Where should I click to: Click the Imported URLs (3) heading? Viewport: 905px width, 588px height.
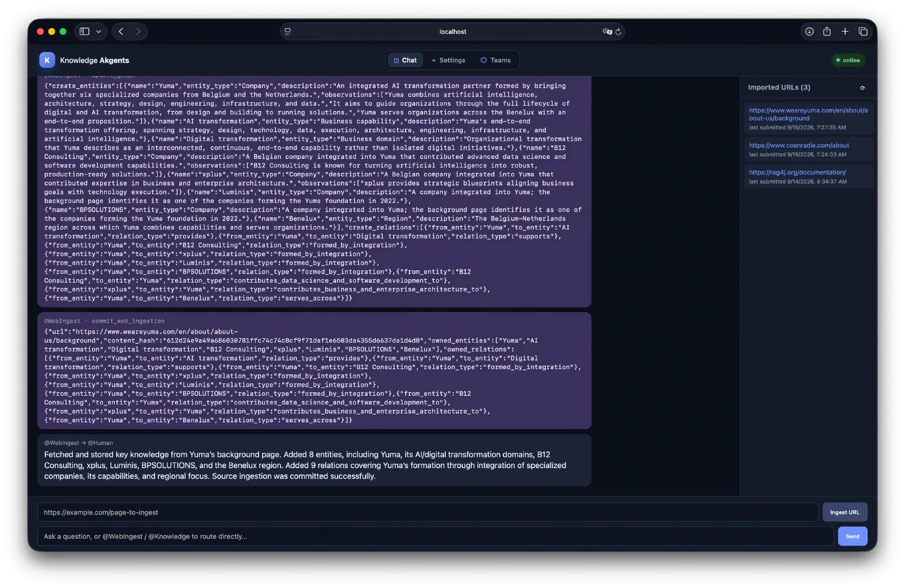coord(779,88)
